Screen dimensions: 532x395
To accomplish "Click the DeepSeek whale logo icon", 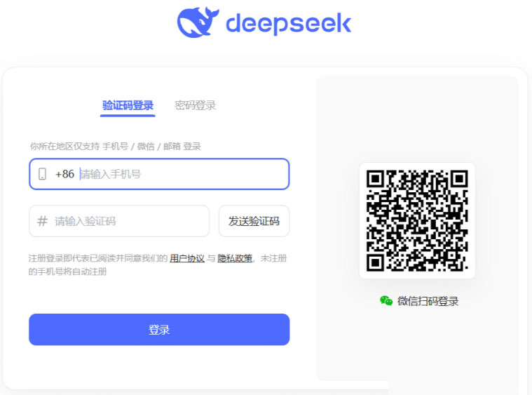I will (198, 22).
